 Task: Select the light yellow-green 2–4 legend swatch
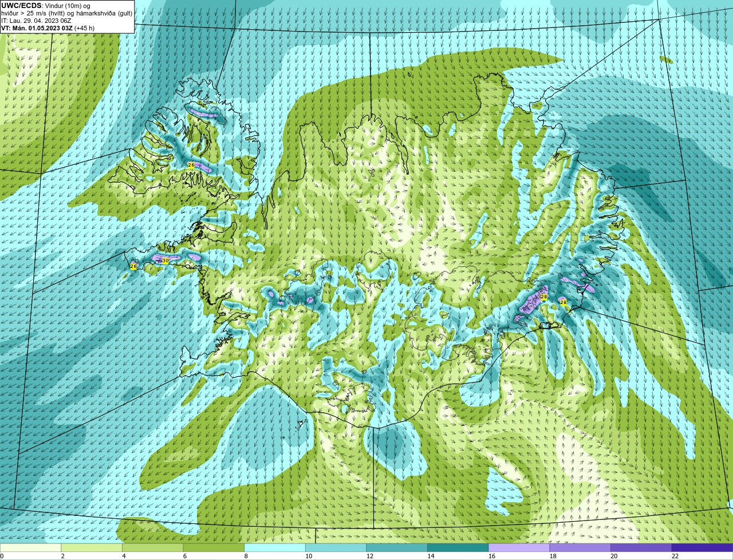point(92,547)
